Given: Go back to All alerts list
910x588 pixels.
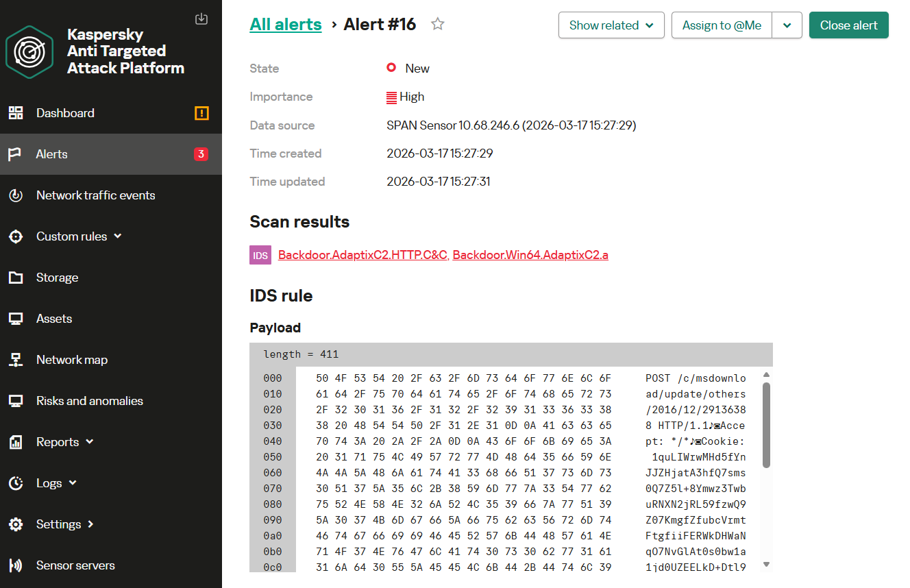Looking at the screenshot, I should 286,25.
